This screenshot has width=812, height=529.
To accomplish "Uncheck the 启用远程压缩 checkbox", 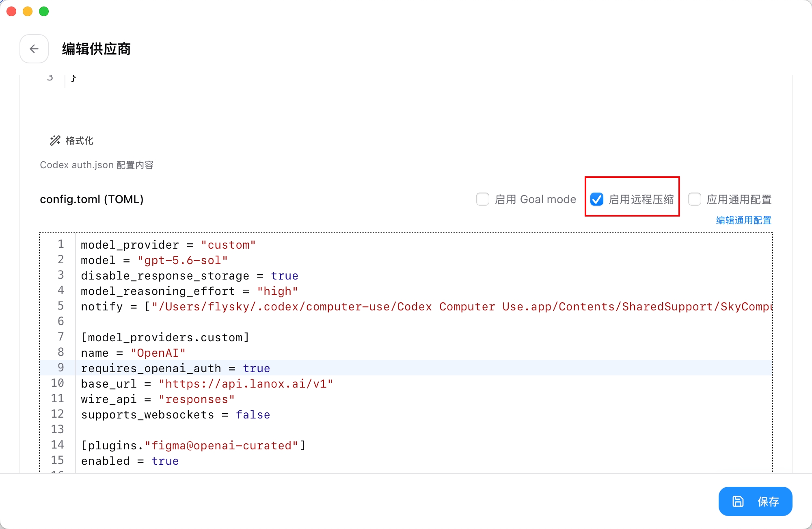I will 596,199.
